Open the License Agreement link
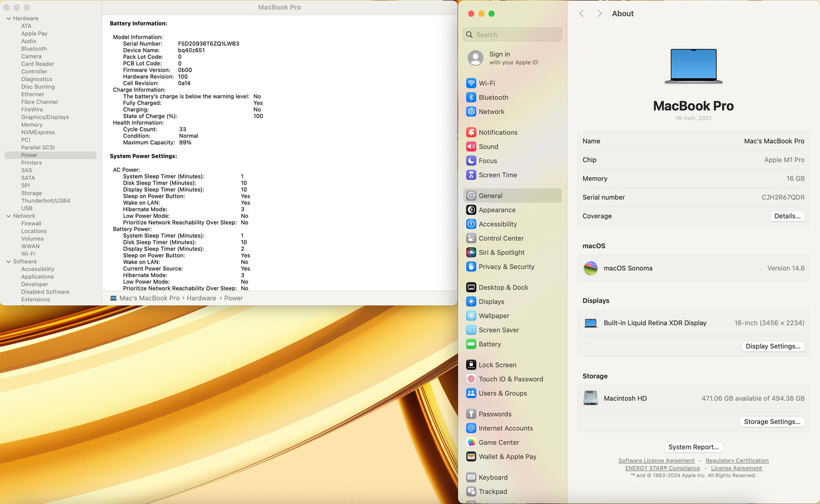Viewport: 820px width, 504px height. pyautogui.click(x=737, y=468)
